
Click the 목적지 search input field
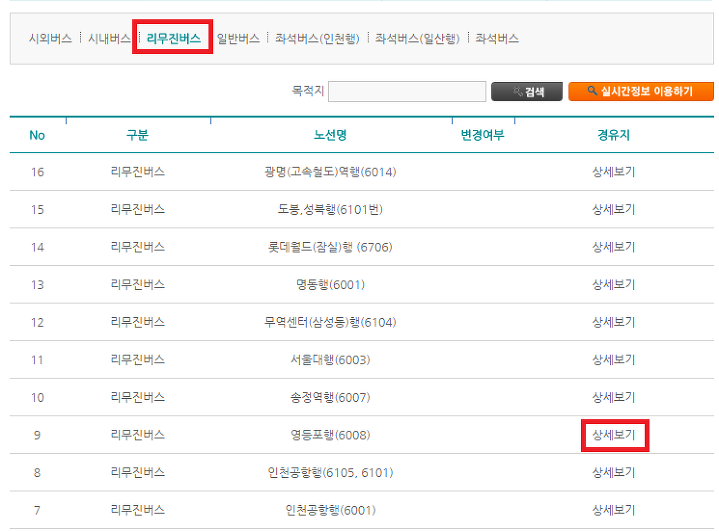coord(407,91)
